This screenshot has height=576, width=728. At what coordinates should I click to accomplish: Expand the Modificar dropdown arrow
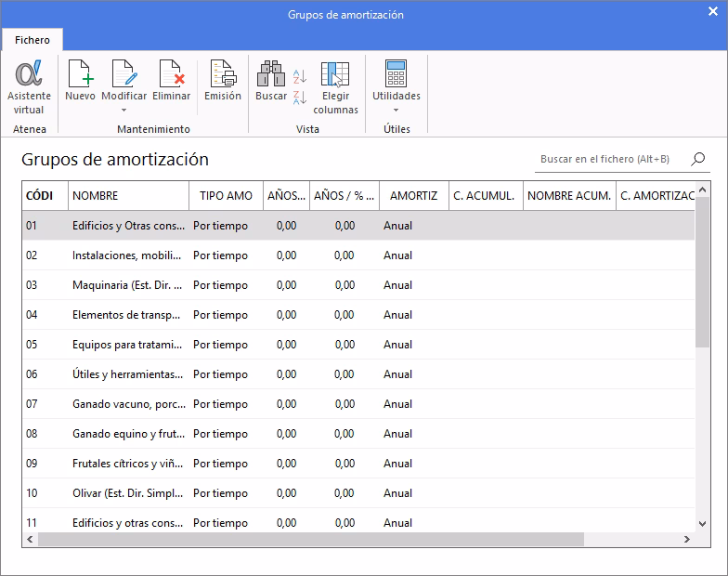123,110
